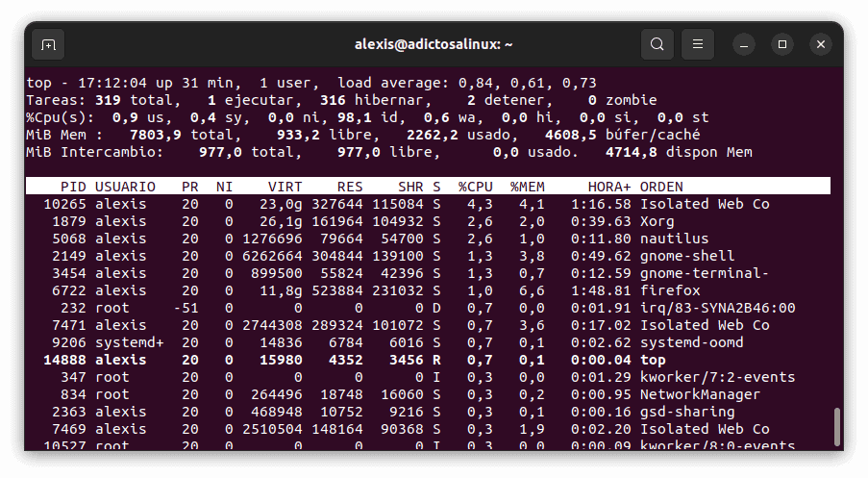Image resolution: width=868 pixels, height=478 pixels.
Task: Click PID 14888 in the list
Action: coord(64,360)
